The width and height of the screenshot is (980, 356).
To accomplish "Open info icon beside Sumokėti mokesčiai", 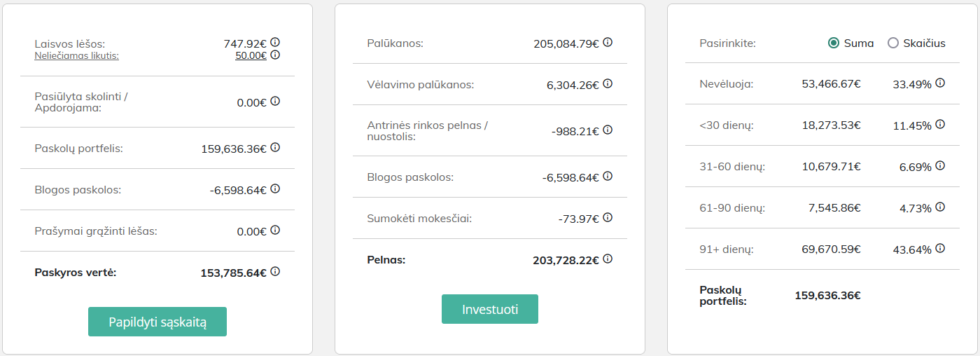I will [x=608, y=217].
